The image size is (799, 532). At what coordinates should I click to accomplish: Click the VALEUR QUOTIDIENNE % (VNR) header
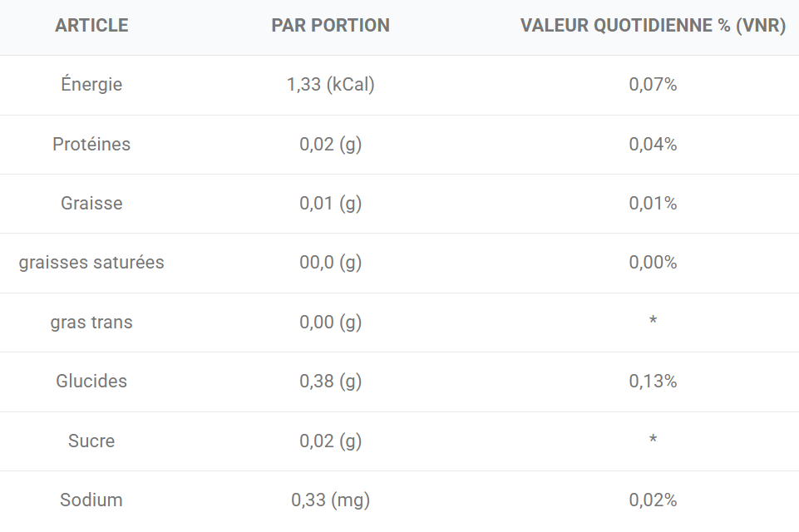[x=653, y=26]
